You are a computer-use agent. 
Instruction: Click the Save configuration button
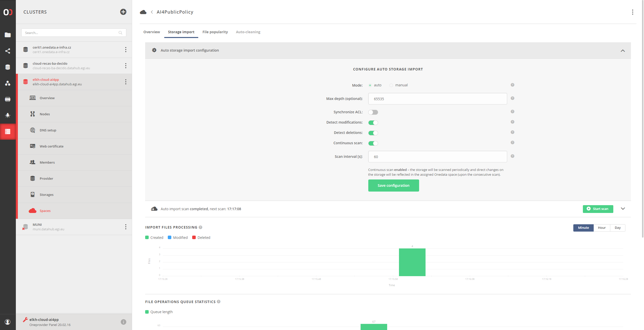pyautogui.click(x=393, y=186)
